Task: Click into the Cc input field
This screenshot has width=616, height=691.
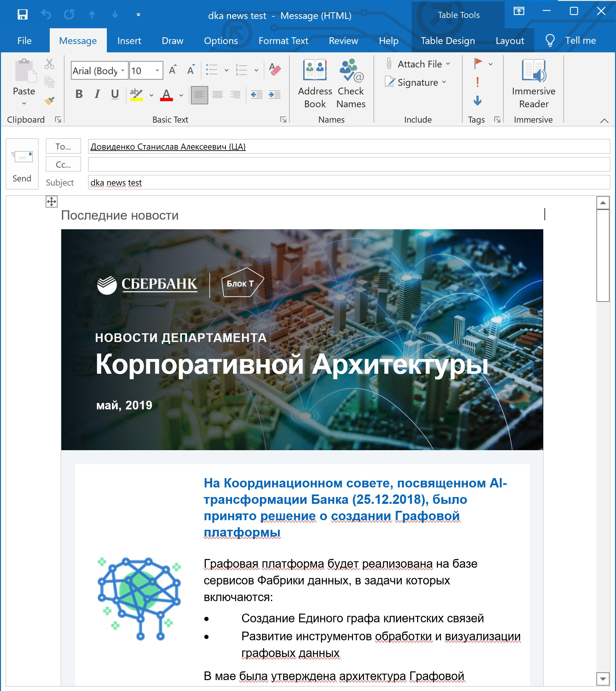Action: point(349,165)
